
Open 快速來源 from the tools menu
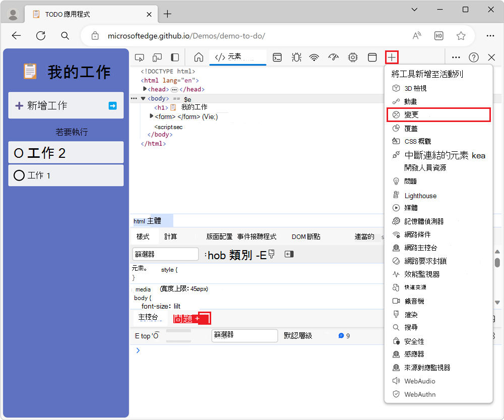pyautogui.click(x=438, y=287)
